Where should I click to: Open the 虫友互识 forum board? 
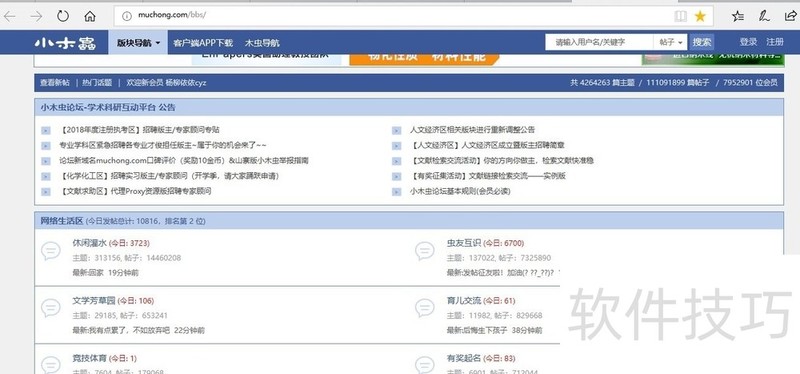click(x=464, y=243)
